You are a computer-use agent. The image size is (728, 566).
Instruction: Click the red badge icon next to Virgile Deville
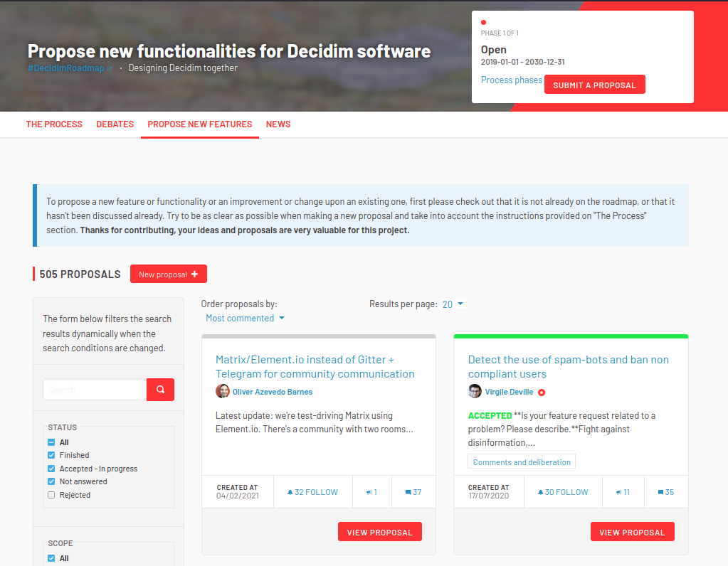click(x=542, y=393)
